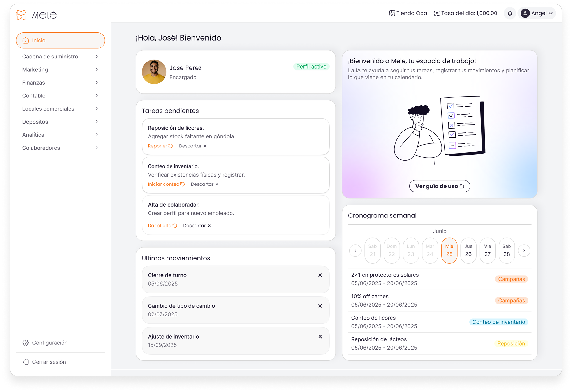Click the Tienda Oca store icon

click(392, 13)
